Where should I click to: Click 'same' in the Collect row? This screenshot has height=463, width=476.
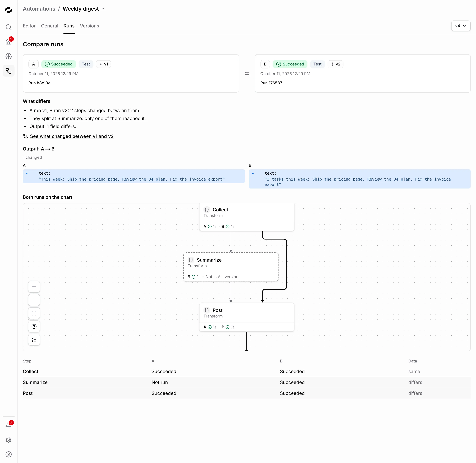[x=414, y=371]
